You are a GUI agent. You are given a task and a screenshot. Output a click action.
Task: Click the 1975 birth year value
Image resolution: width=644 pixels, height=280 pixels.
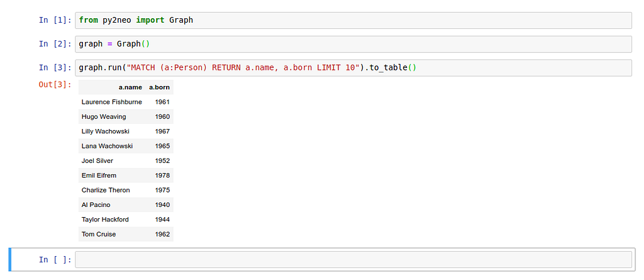162,190
